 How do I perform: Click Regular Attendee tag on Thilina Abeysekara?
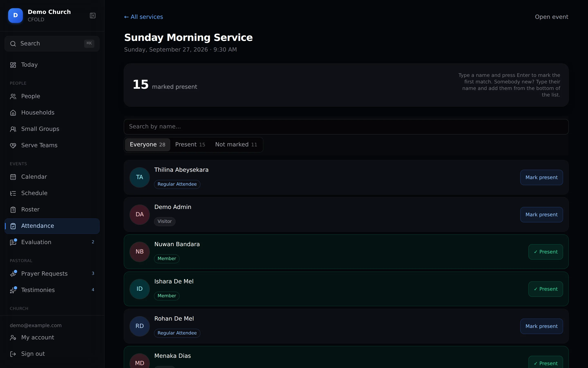(x=177, y=184)
